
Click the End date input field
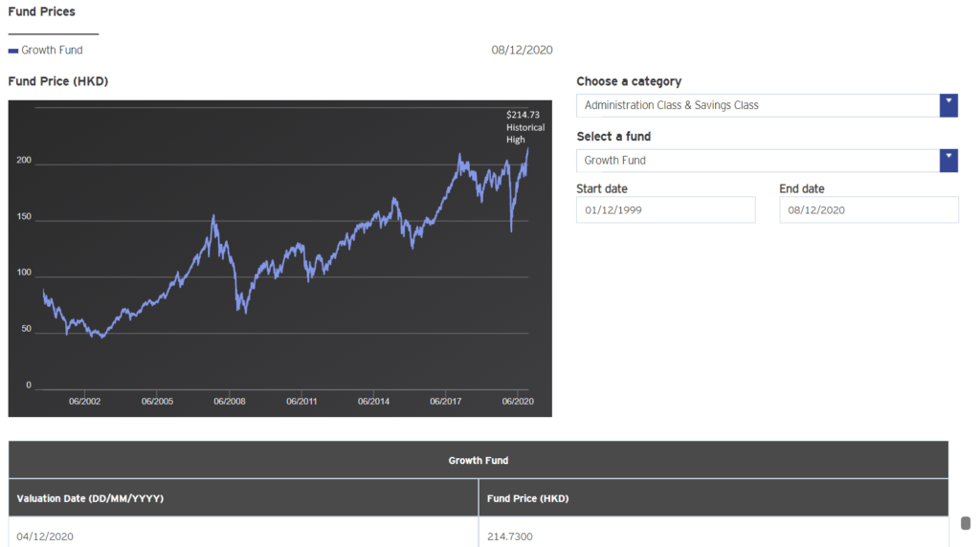[869, 209]
